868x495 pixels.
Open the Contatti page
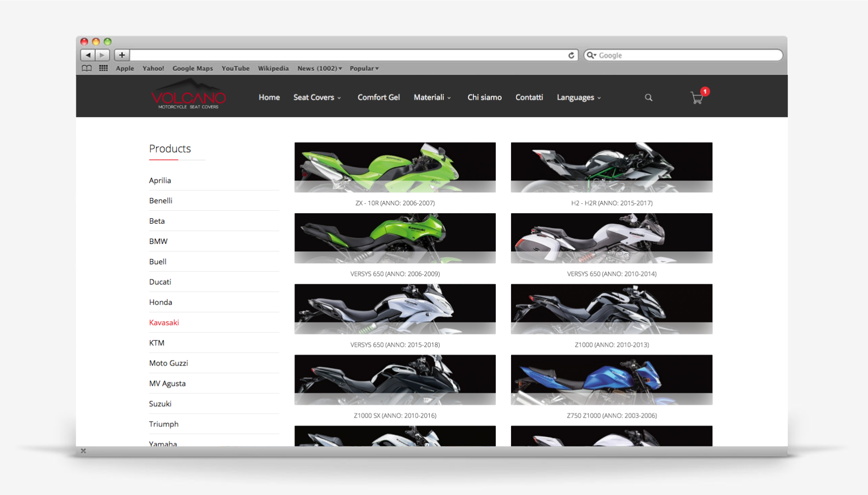(x=529, y=97)
